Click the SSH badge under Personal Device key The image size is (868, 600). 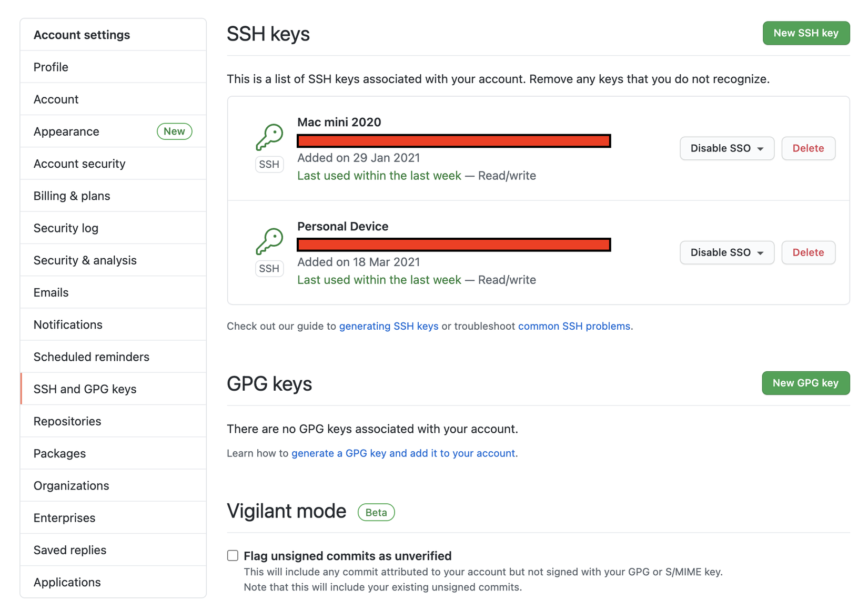click(269, 269)
